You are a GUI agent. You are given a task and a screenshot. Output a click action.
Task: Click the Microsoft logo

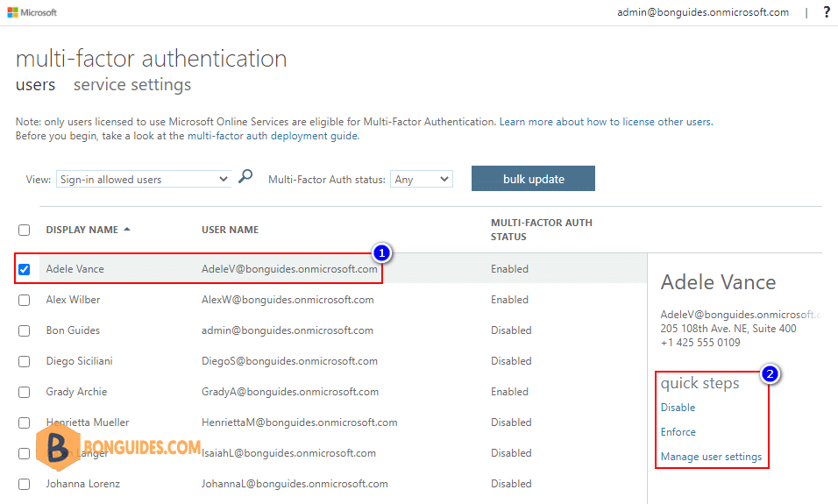[x=32, y=12]
